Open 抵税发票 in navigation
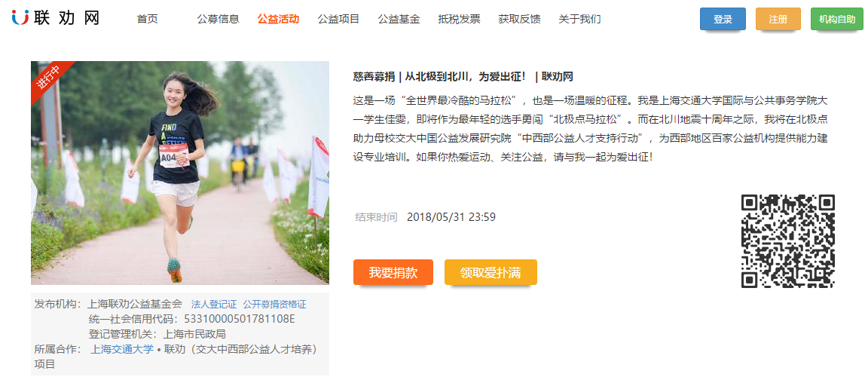This screenshot has height=383, width=868. [x=459, y=19]
